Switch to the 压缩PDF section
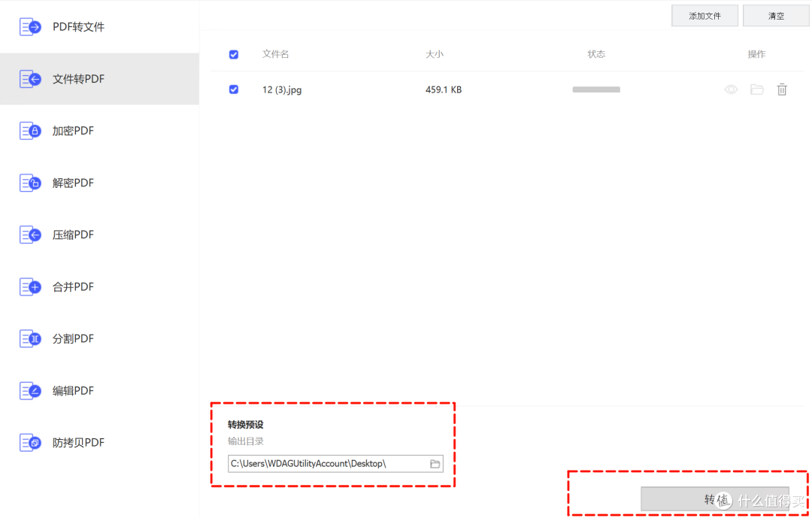The image size is (812, 518). pos(73,235)
